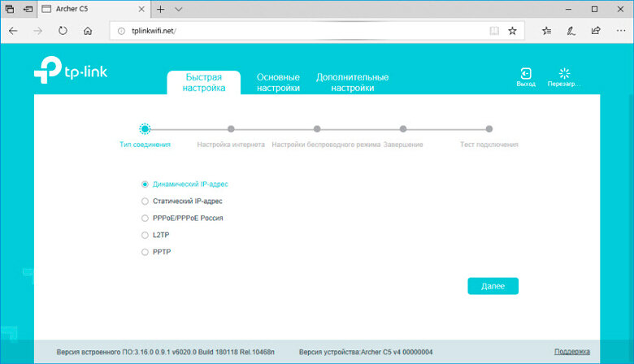This screenshot has width=634, height=364.
Task: Open browser settings and more menu
Action: [x=621, y=31]
